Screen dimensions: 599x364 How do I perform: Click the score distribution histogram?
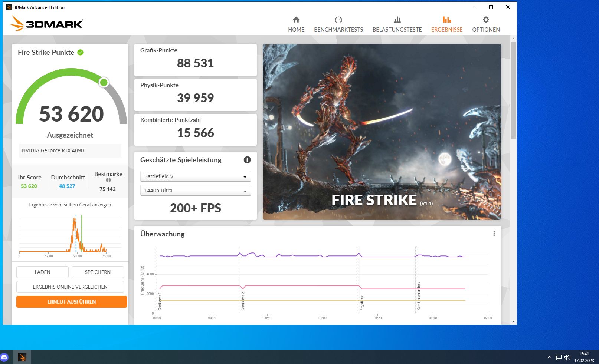[70, 236]
